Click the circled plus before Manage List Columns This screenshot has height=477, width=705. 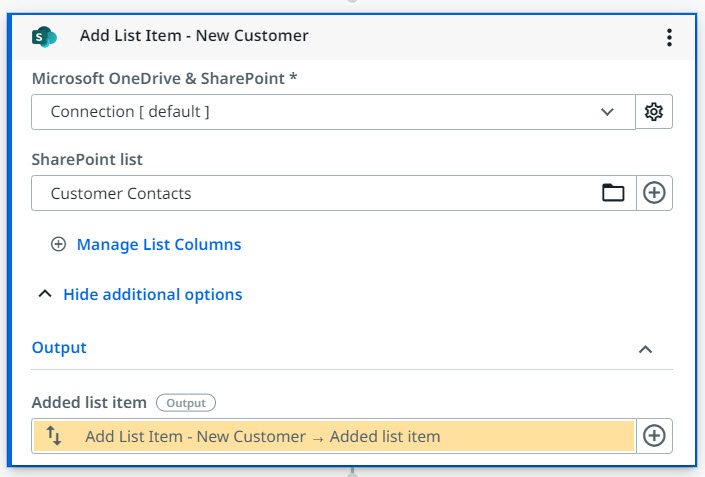[x=58, y=244]
